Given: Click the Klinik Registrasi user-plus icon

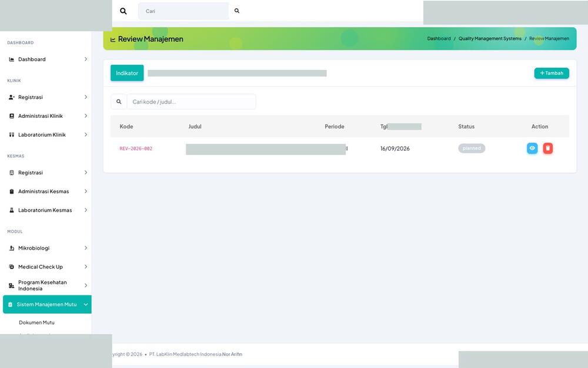Looking at the screenshot, I should point(12,97).
